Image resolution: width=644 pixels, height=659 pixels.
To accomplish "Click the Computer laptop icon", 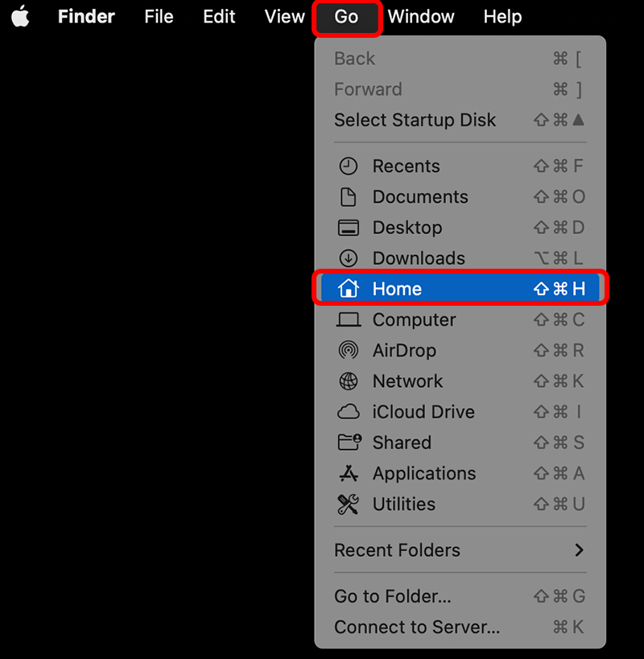I will [x=348, y=319].
